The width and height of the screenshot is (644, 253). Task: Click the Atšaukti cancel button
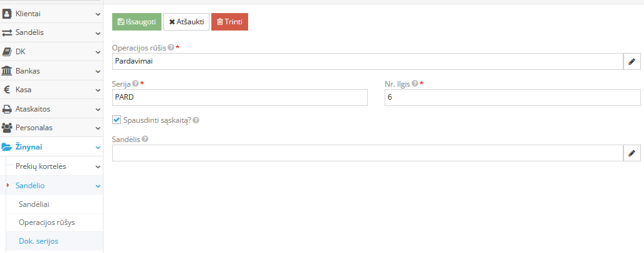186,22
